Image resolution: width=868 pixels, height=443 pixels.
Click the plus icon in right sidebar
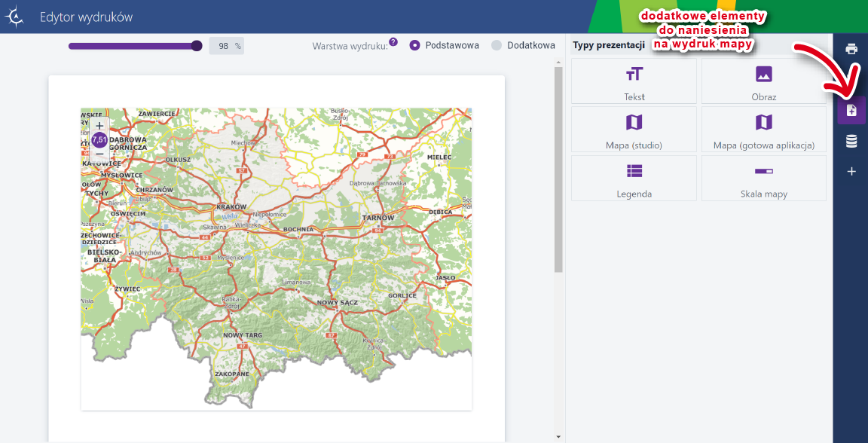[x=851, y=172]
